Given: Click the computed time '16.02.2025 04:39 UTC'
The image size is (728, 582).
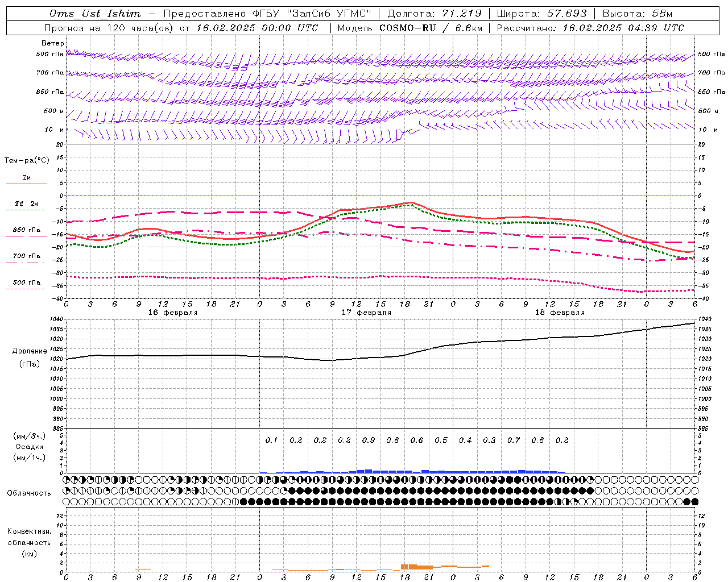Looking at the screenshot, I should click(623, 27).
